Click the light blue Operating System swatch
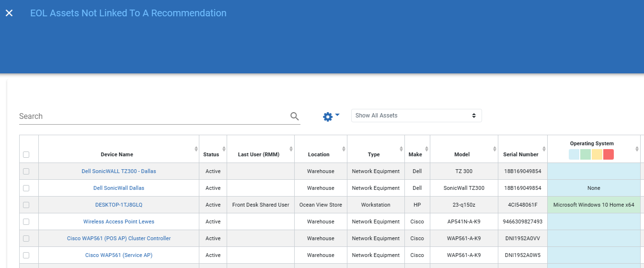The image size is (644, 268). click(x=574, y=154)
